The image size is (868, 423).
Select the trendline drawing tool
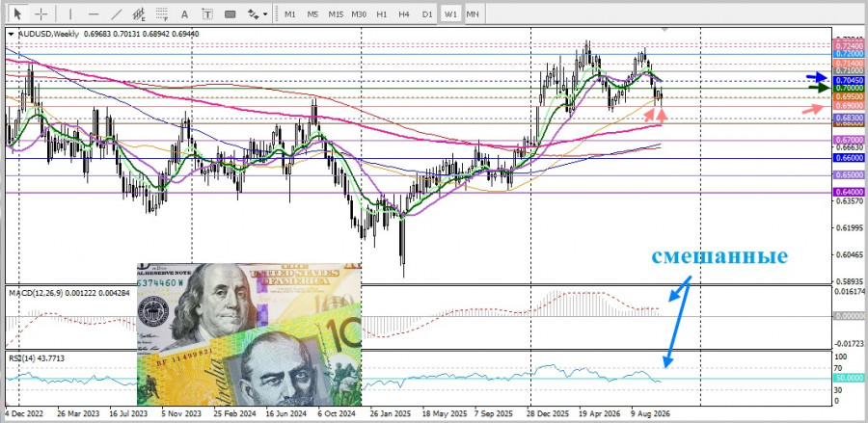[117, 13]
